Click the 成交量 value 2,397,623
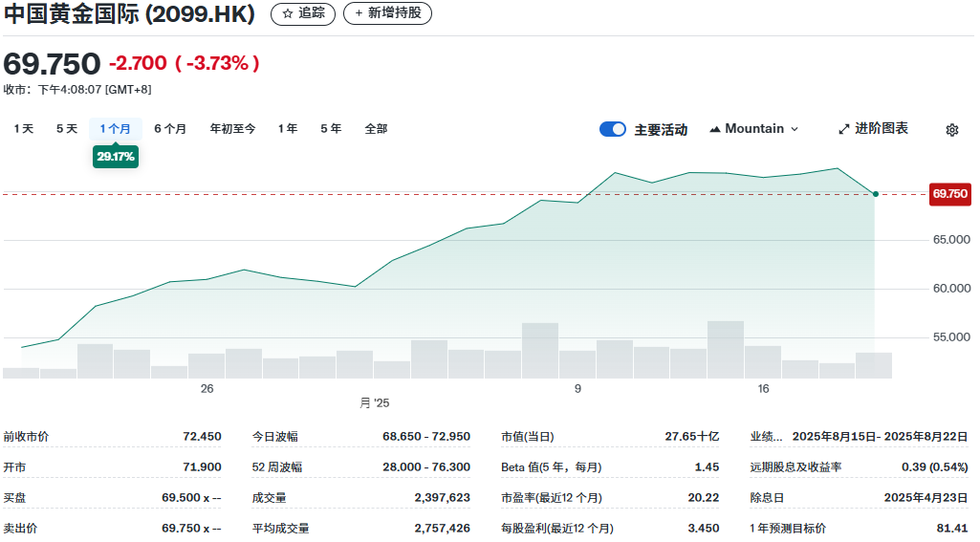This screenshot has height=542, width=980. pyautogui.click(x=442, y=498)
